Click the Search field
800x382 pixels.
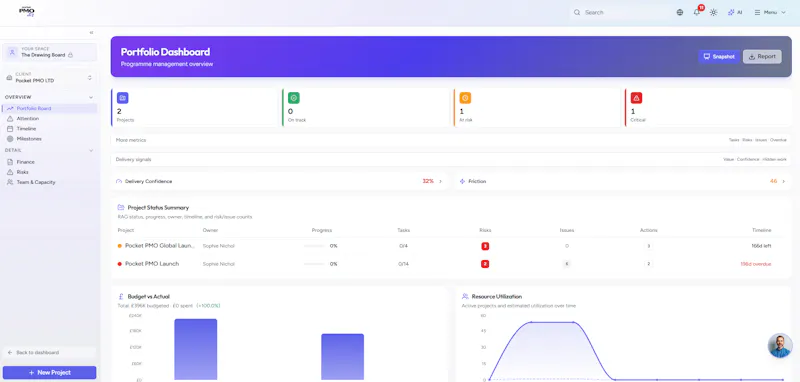click(620, 12)
